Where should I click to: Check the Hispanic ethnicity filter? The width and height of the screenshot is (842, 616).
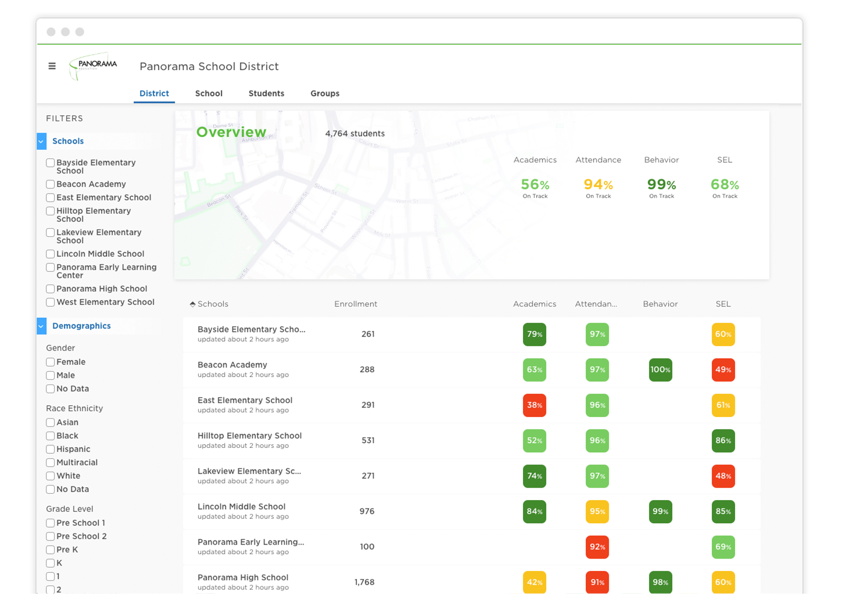pos(51,449)
